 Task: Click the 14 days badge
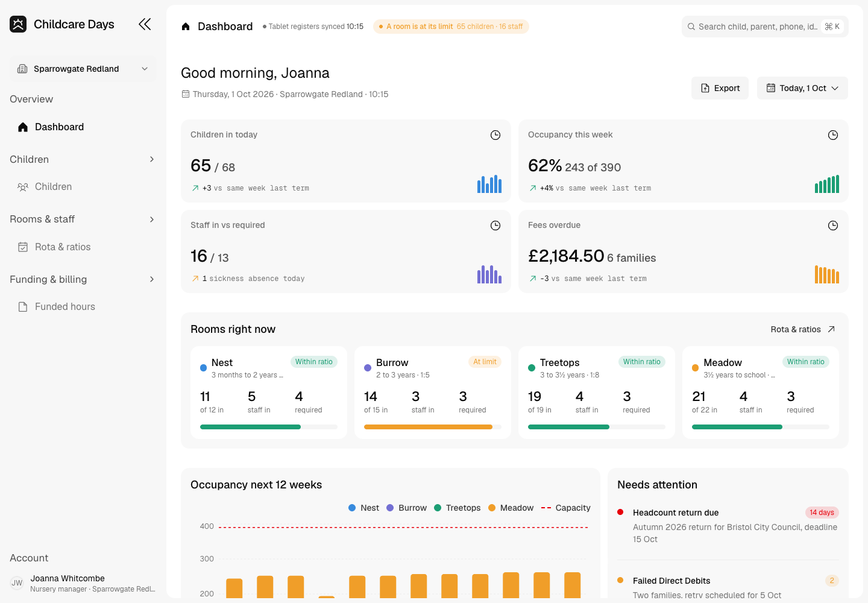pos(822,513)
